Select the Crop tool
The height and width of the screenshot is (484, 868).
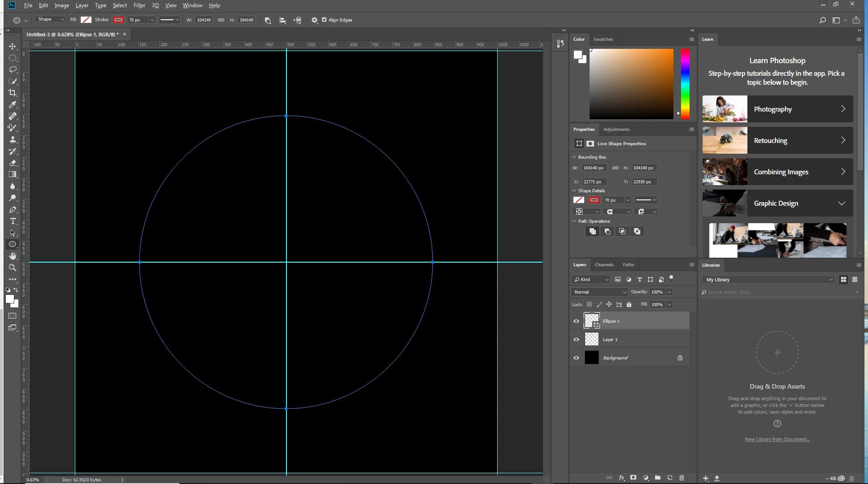pyautogui.click(x=13, y=93)
